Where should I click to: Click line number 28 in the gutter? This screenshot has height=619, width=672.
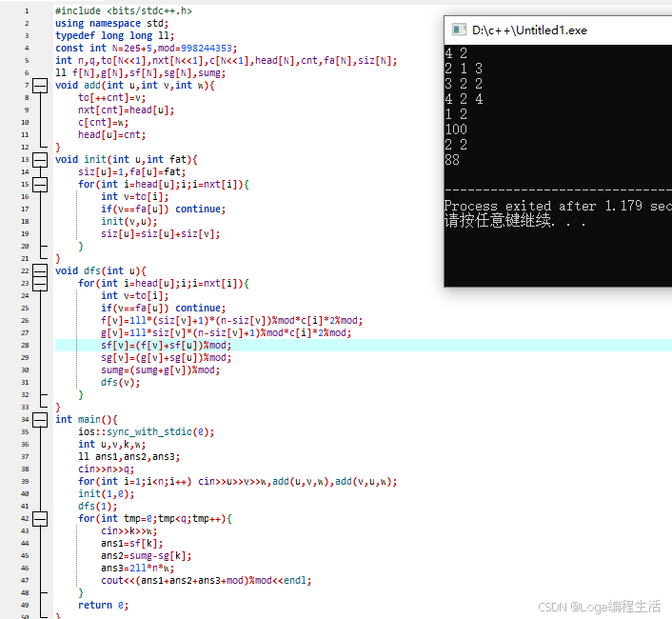25,346
